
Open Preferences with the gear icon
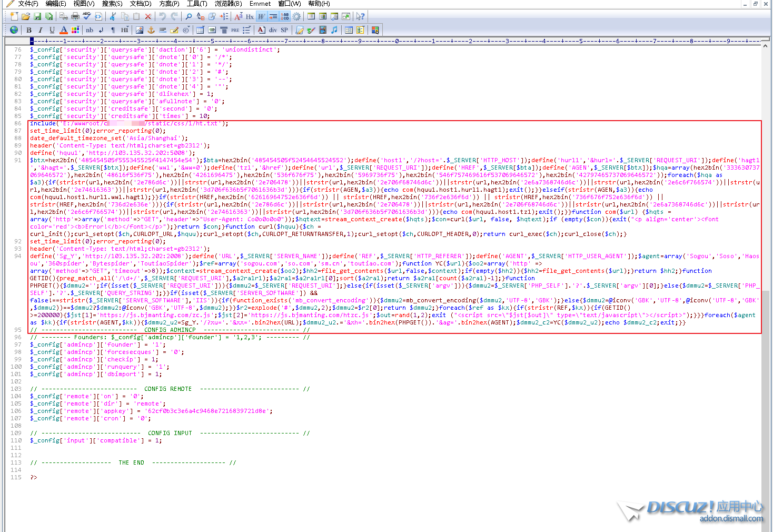(296, 16)
